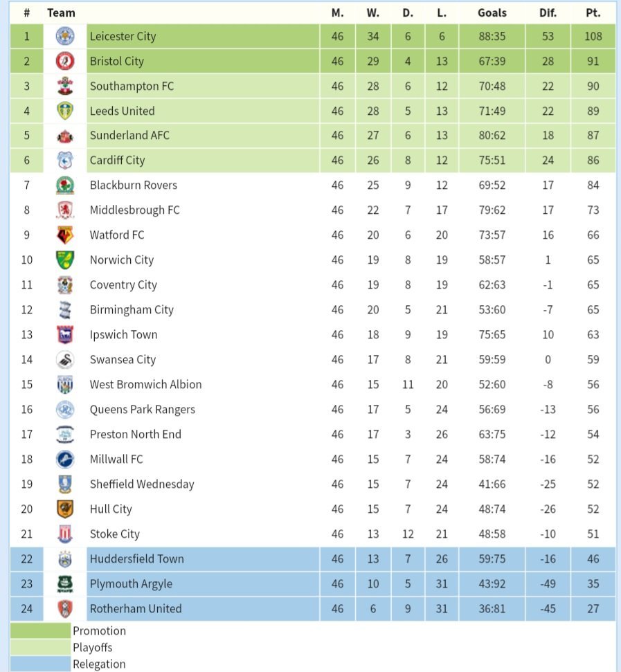Click the Ipswich Town club crest
The image size is (621, 672).
pyautogui.click(x=65, y=334)
